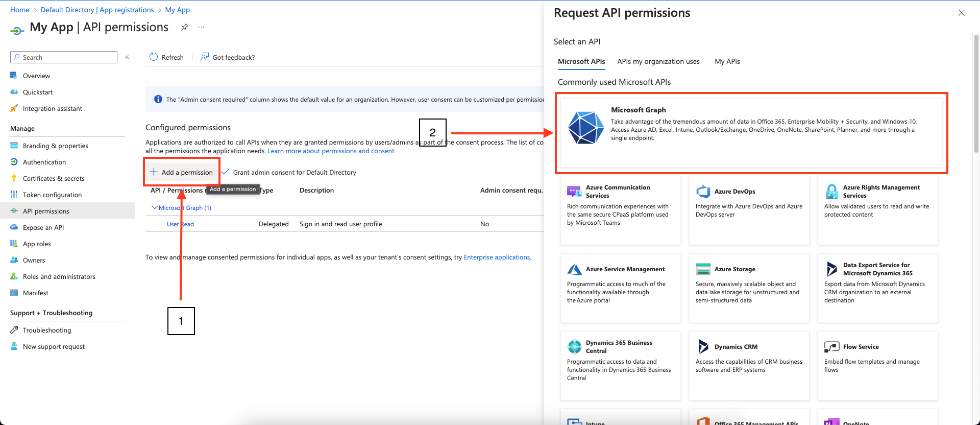Open Troubleshooting page
This screenshot has height=425, width=980.
coord(46,330)
